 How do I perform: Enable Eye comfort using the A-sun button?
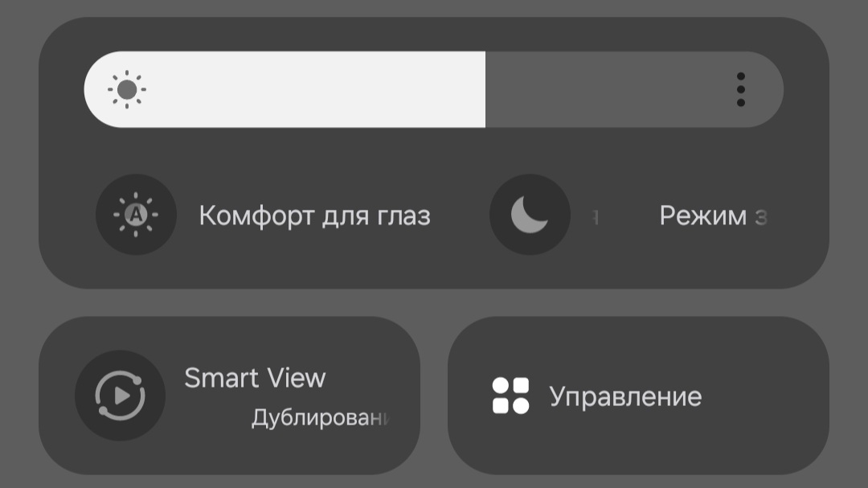[136, 215]
